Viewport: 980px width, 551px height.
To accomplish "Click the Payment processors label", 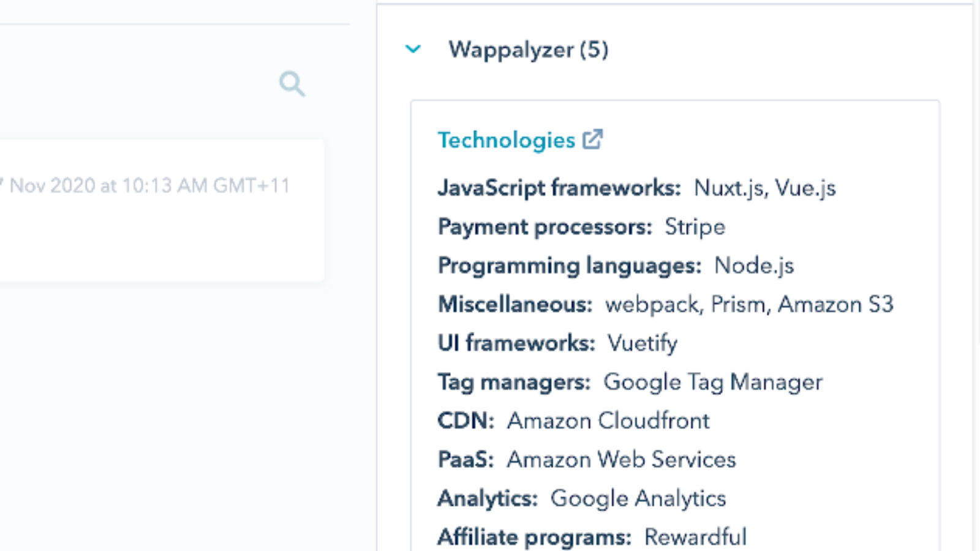I will click(545, 227).
